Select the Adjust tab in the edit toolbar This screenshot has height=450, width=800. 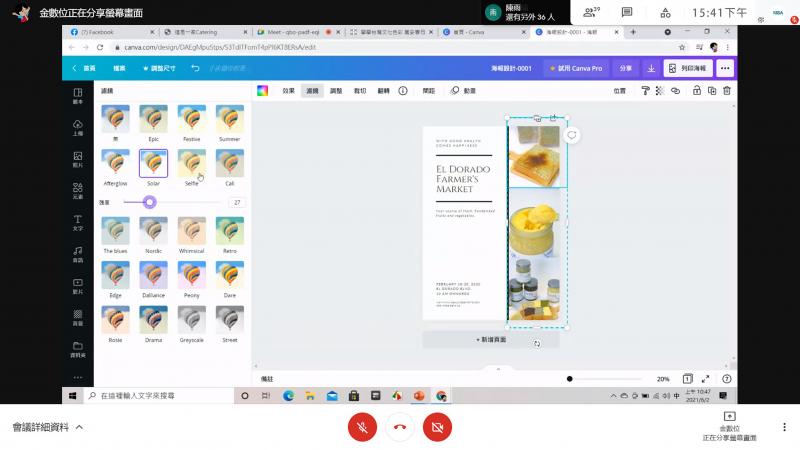(337, 90)
